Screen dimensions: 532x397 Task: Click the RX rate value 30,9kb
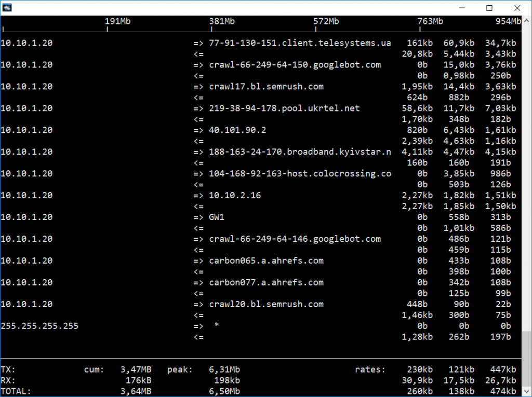coord(417,380)
